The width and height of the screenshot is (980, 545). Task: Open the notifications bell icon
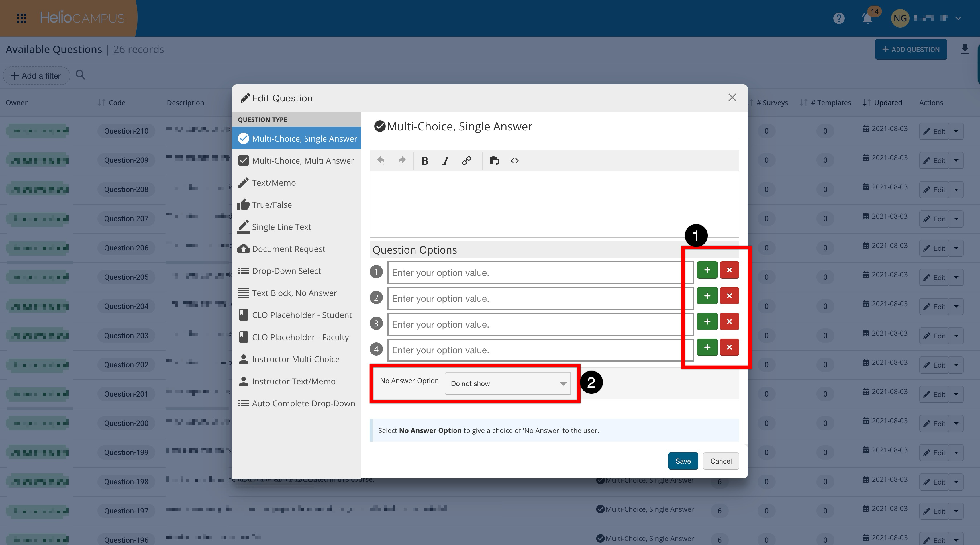point(867,18)
